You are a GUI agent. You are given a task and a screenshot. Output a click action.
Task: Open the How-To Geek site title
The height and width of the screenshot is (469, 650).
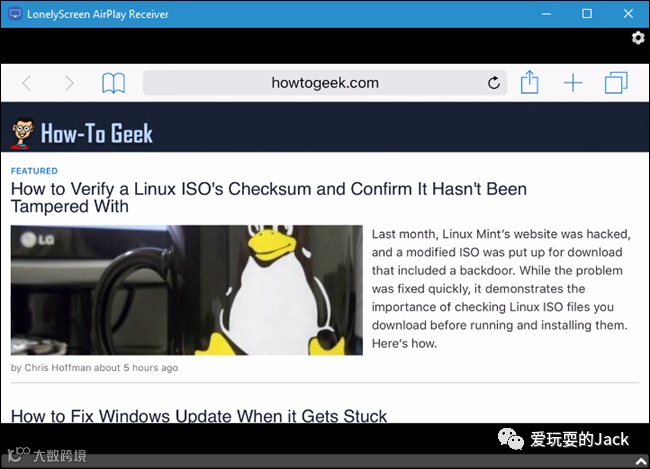(97, 133)
